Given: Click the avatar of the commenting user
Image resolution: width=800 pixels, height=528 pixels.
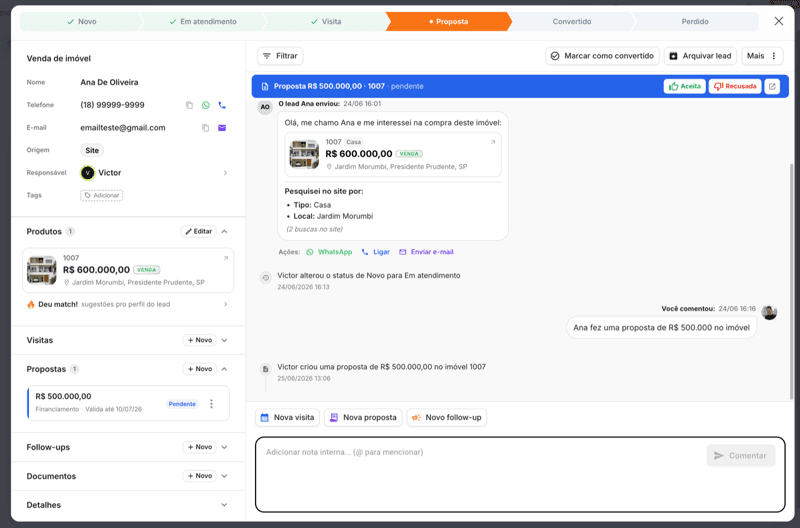Looking at the screenshot, I should pos(769,312).
